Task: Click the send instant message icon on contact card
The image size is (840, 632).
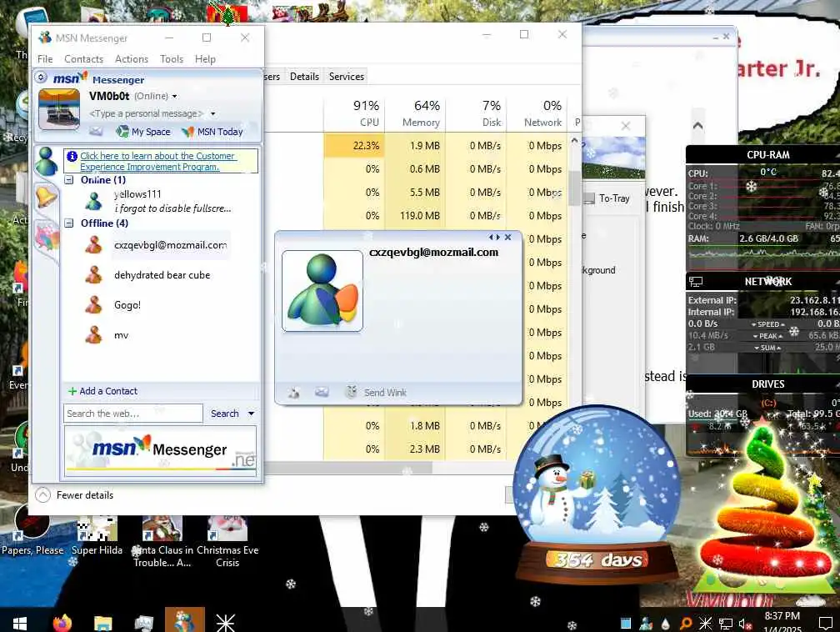Action: [x=293, y=393]
